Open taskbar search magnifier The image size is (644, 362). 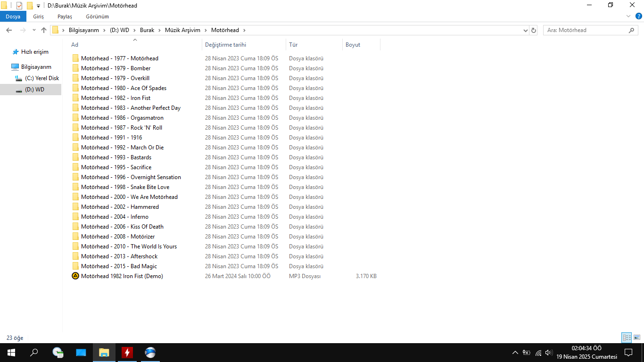[34, 353]
